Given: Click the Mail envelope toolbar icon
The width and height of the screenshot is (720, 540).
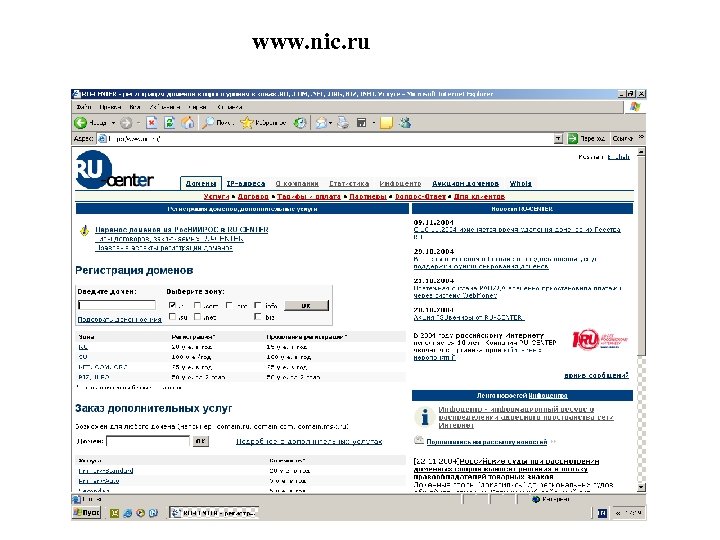Looking at the screenshot, I should 321,123.
